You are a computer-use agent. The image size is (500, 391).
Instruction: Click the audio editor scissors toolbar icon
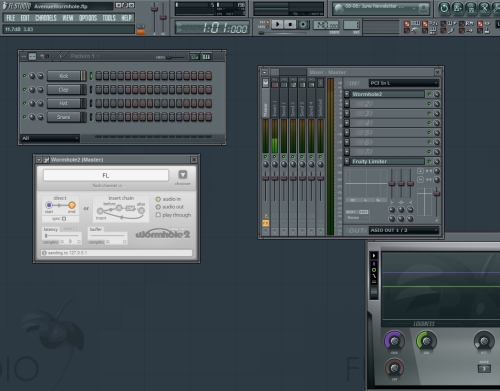click(x=484, y=8)
